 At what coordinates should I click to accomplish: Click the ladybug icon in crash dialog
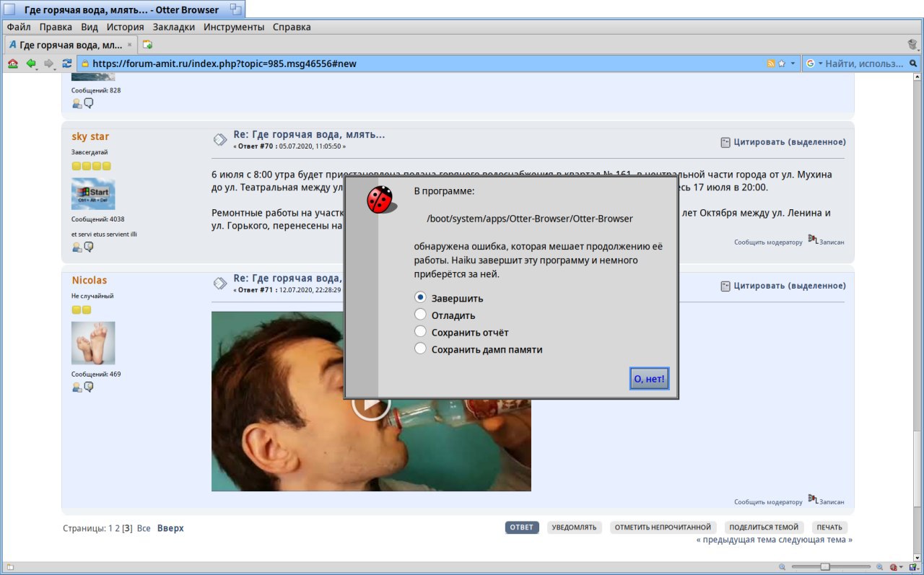click(x=380, y=200)
